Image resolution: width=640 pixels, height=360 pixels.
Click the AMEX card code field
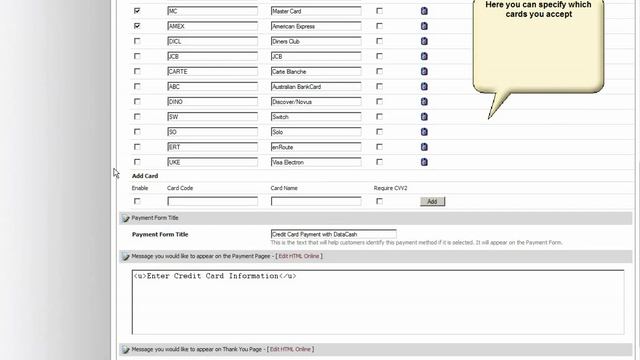coord(213,26)
